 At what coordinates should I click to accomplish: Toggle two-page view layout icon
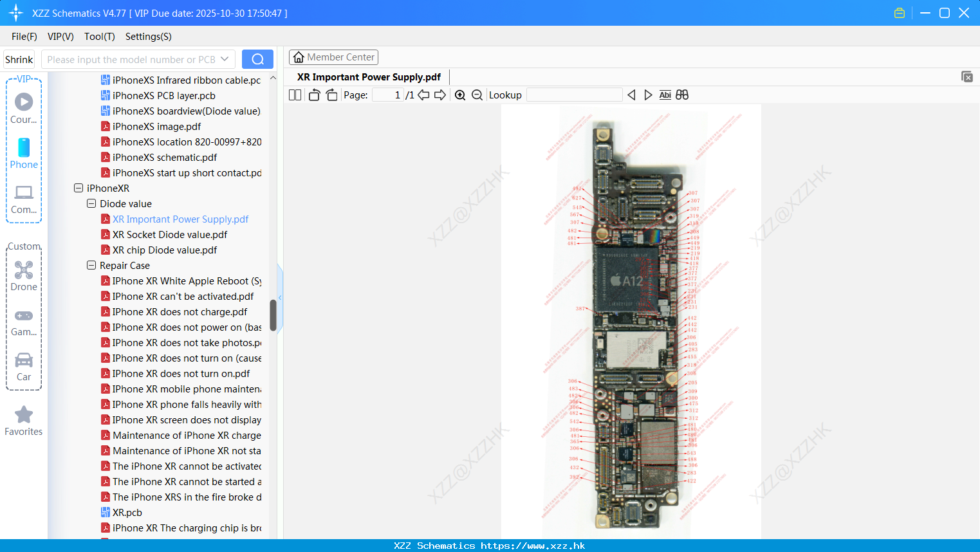coord(295,95)
